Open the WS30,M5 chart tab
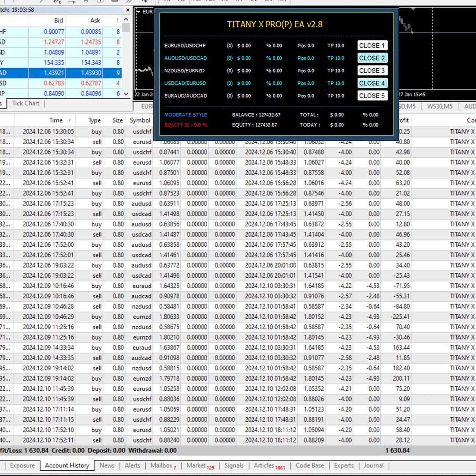This screenshot has height=476, width=476. 439,106
